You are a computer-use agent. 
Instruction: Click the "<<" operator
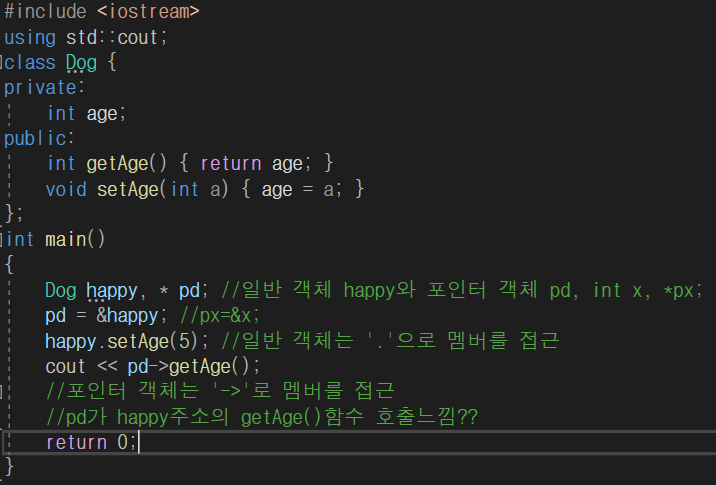click(107, 367)
